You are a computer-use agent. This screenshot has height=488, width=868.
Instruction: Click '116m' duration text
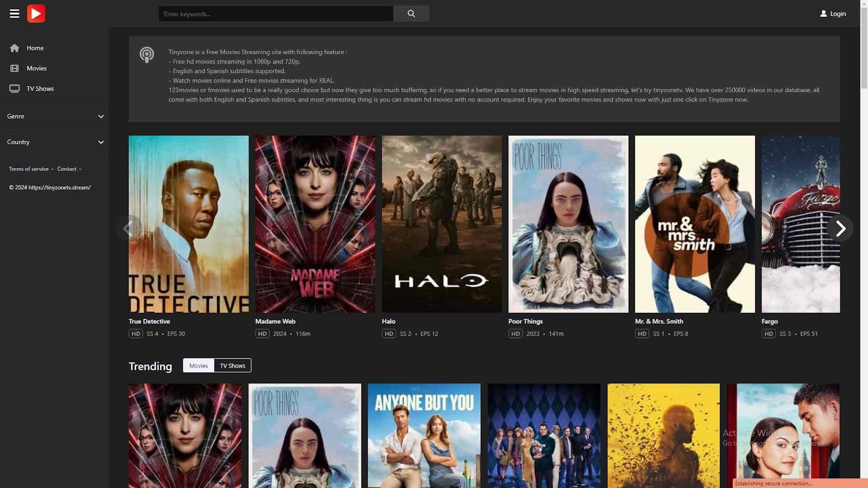pyautogui.click(x=303, y=333)
